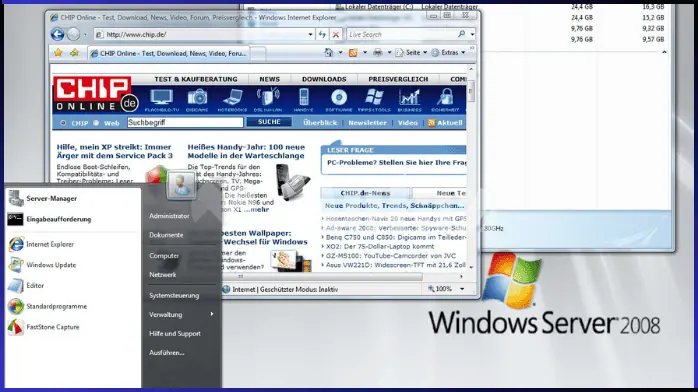Open the Extras menu dropdown

449,53
